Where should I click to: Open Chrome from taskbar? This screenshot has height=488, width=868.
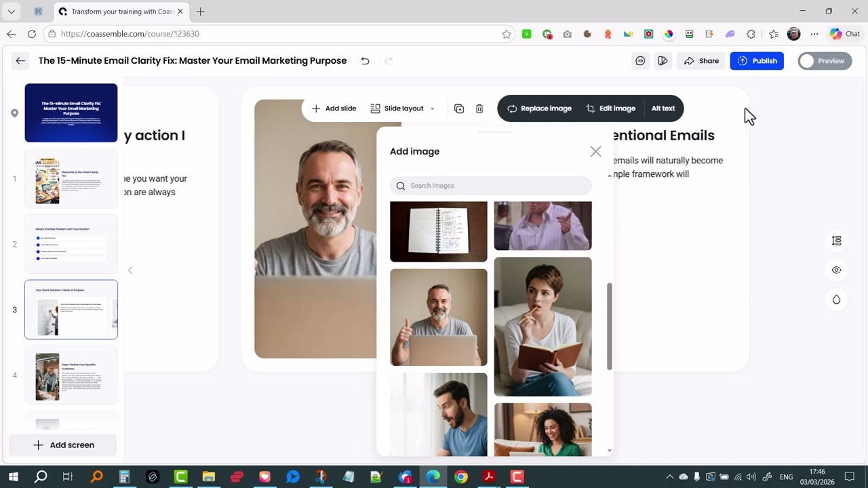coord(461,477)
